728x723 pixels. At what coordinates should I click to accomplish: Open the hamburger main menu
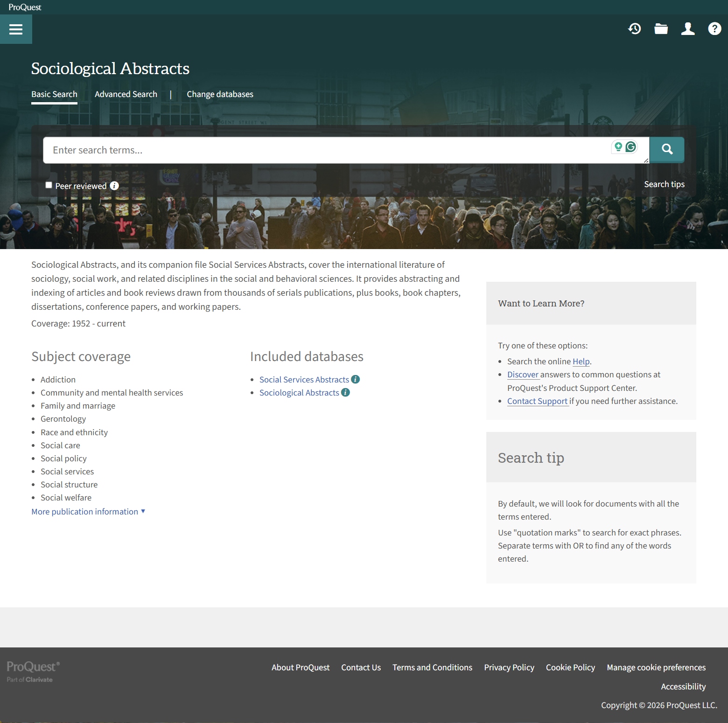[16, 29]
